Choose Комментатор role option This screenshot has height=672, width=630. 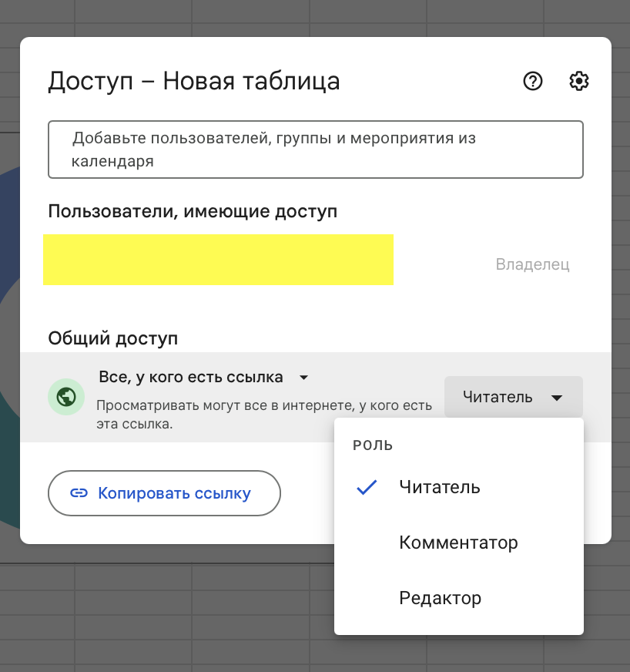[x=459, y=543]
